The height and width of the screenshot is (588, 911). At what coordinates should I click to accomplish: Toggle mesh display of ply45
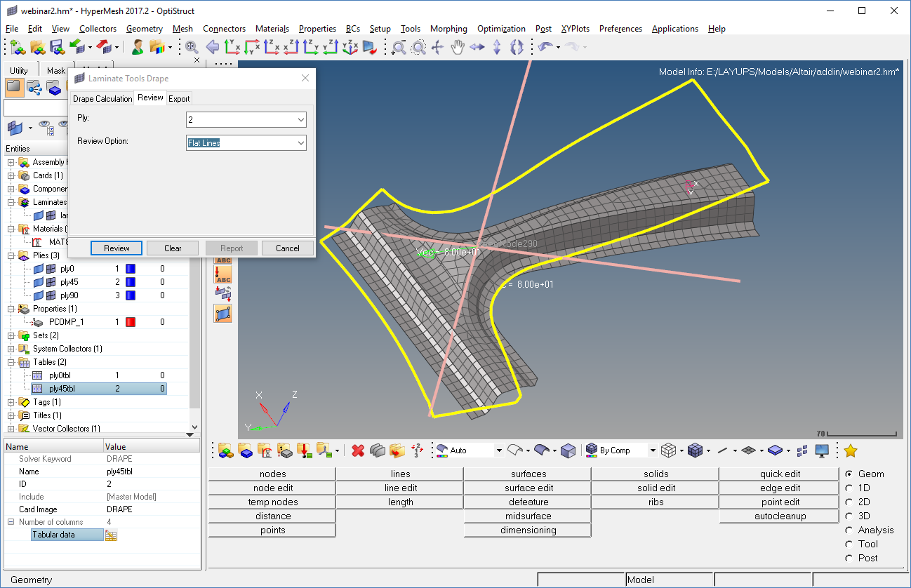[51, 282]
